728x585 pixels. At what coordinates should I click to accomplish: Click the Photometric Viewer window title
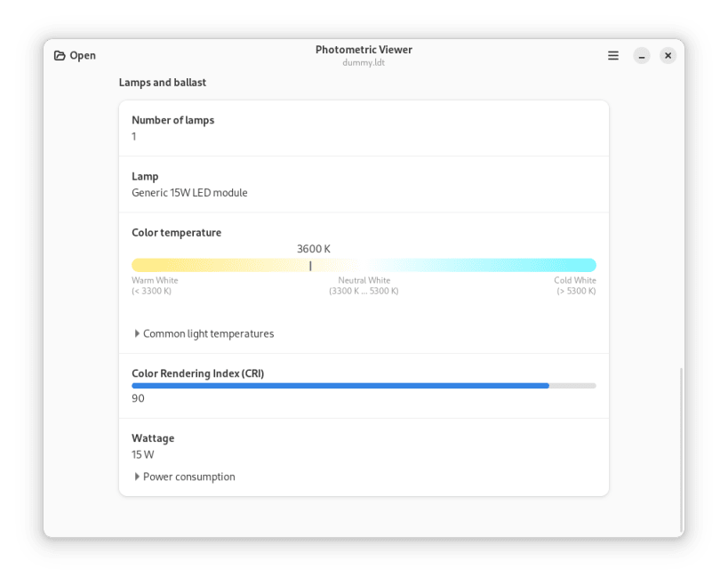[364, 50]
